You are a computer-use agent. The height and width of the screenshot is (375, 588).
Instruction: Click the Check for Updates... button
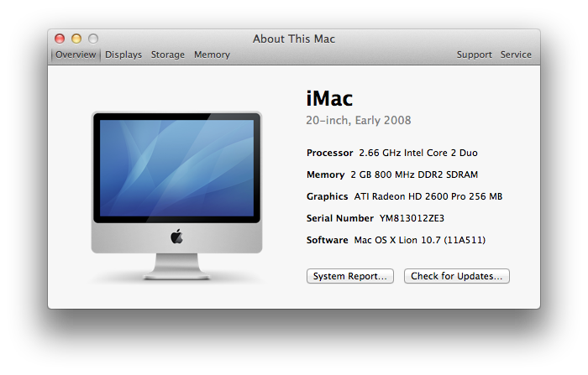(x=456, y=276)
